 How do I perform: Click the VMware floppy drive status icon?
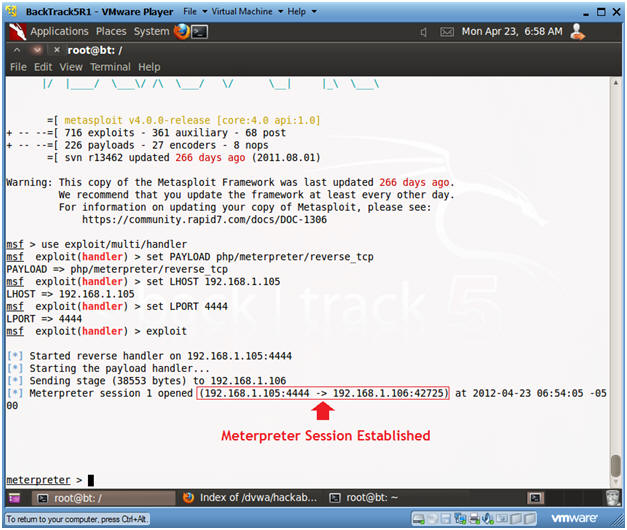click(x=445, y=519)
